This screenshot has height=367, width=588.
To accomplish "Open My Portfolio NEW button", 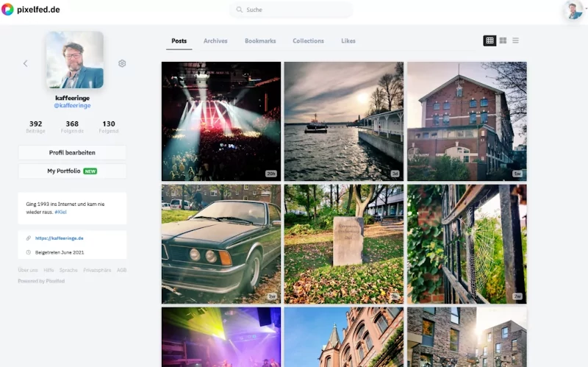I will pyautogui.click(x=72, y=171).
